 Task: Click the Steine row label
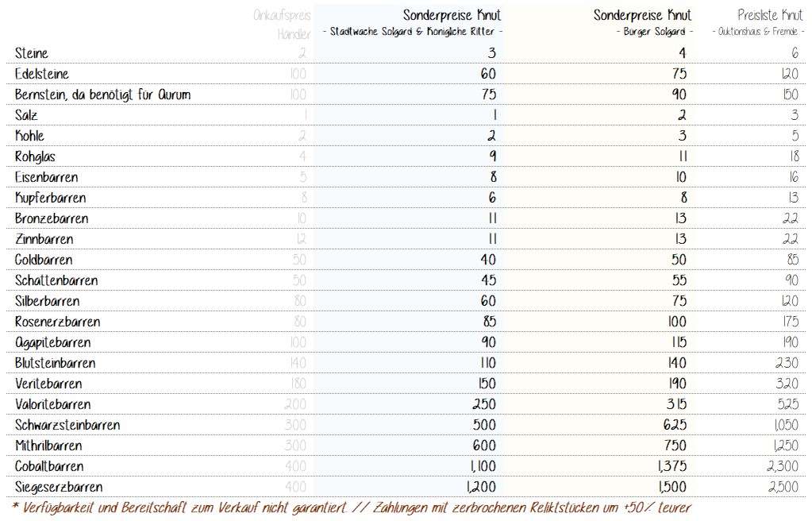click(x=32, y=53)
